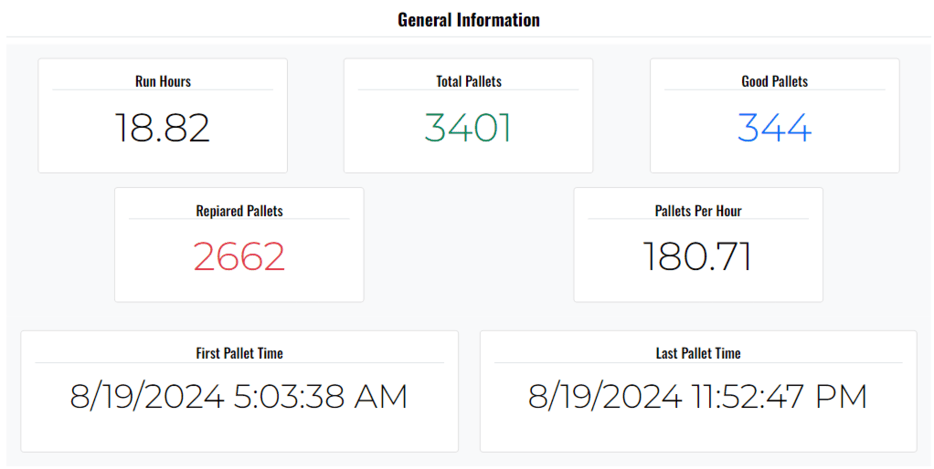The height and width of the screenshot is (469, 934).
Task: Click the divider line under Run Hours
Action: coord(163,90)
